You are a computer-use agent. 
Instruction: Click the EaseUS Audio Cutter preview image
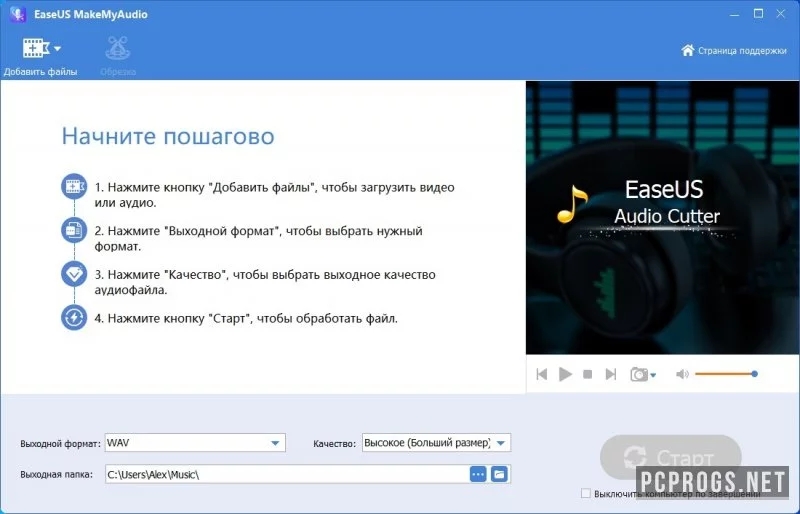[x=662, y=217]
